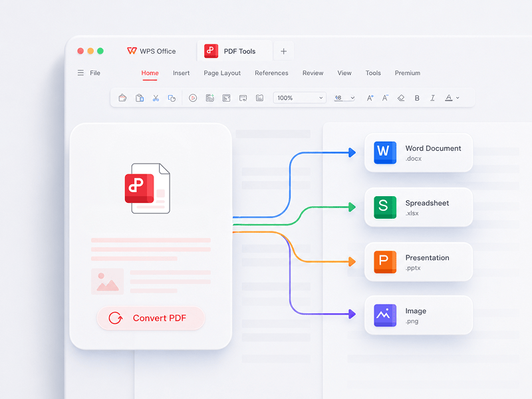Click the red close window button
Screen dimensions: 532x399
point(80,51)
